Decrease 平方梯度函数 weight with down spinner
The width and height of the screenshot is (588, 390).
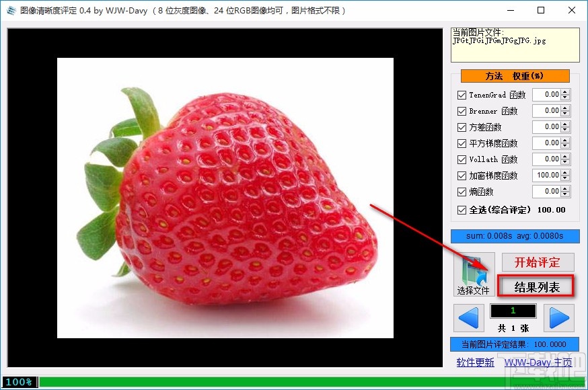pos(566,146)
